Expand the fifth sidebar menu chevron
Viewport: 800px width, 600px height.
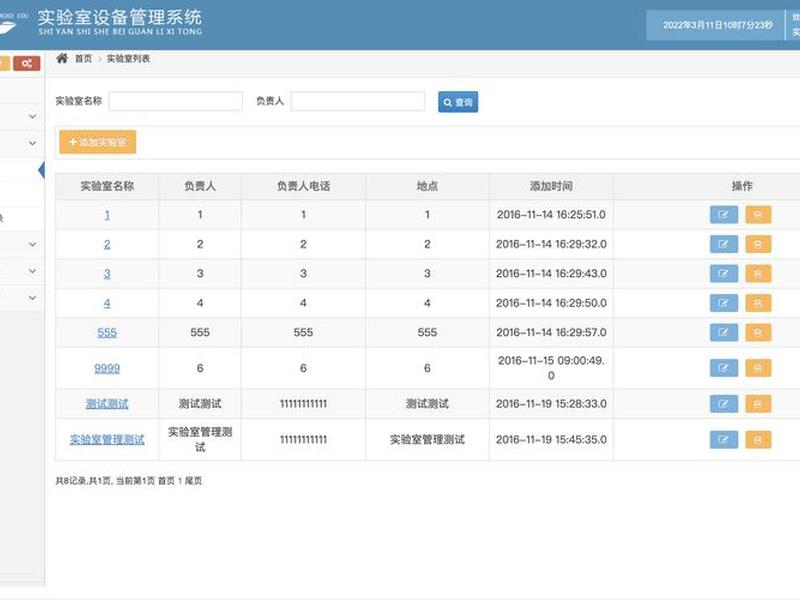pos(32,297)
